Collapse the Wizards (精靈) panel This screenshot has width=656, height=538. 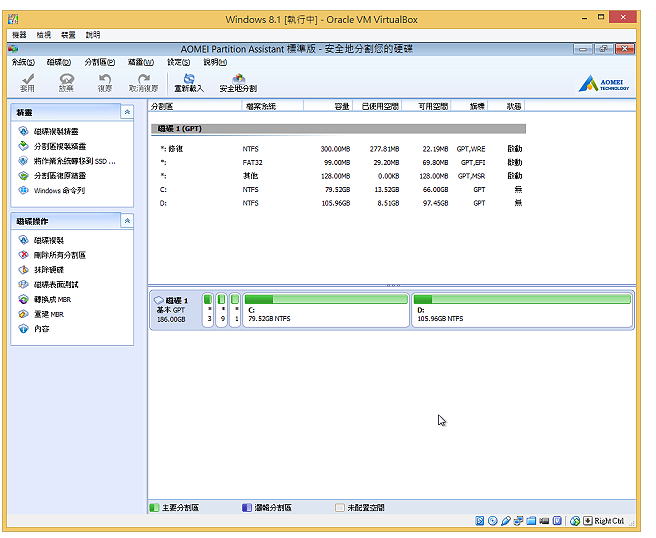tap(127, 112)
